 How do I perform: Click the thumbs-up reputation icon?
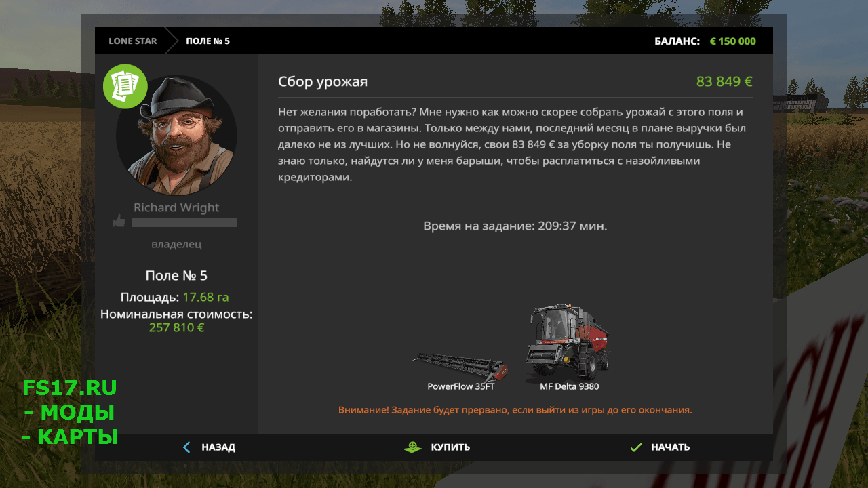119,222
